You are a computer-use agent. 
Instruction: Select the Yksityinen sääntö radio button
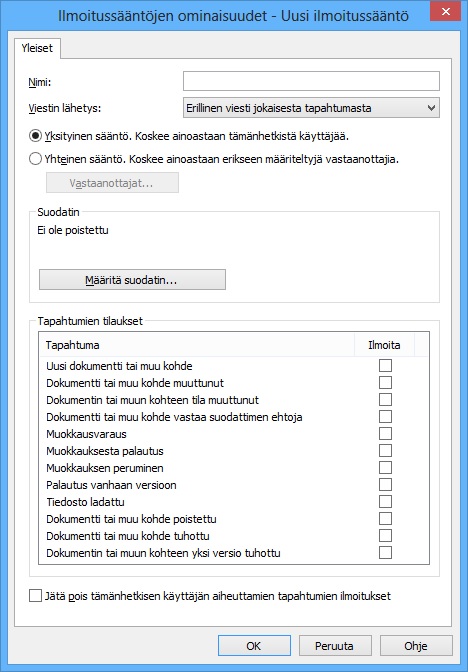[x=35, y=136]
